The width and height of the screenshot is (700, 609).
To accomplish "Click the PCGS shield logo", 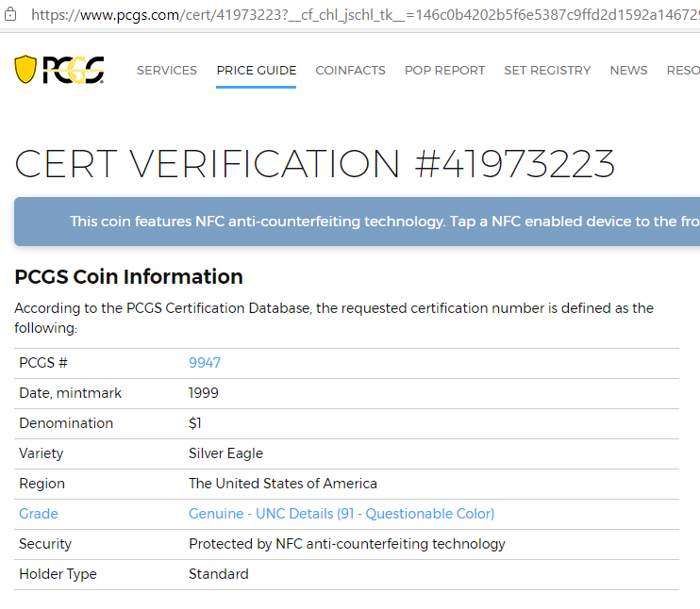I will pyautogui.click(x=25, y=70).
